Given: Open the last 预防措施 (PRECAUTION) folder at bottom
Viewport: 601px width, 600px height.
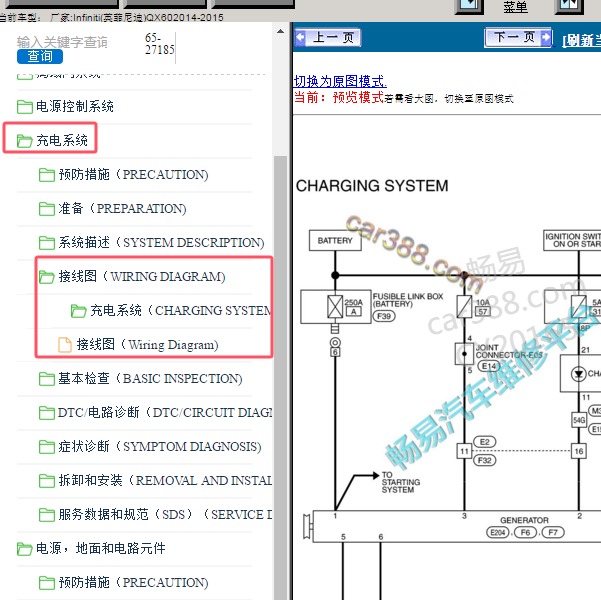Looking at the screenshot, I should click(133, 582).
